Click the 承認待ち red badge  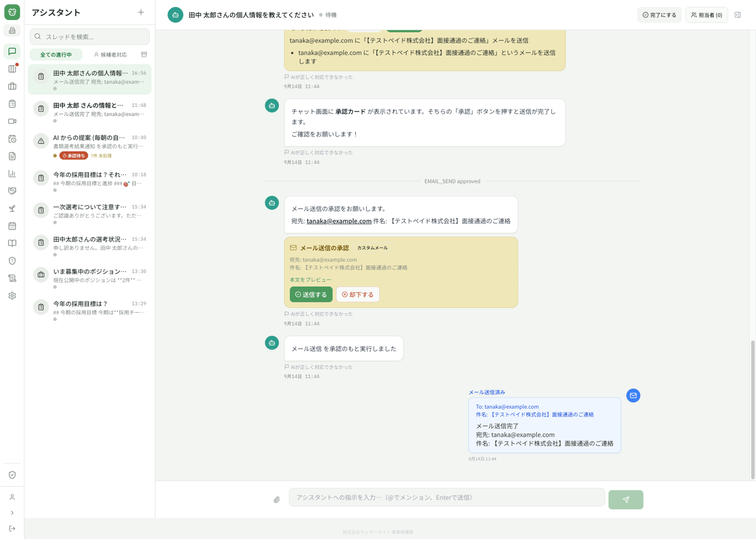click(x=73, y=156)
